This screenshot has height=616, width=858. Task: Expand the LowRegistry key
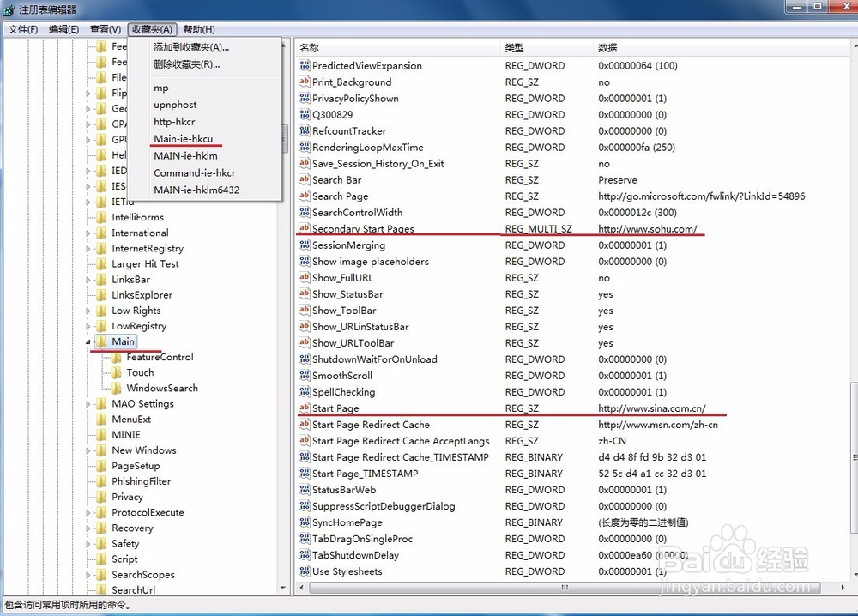[x=88, y=326]
